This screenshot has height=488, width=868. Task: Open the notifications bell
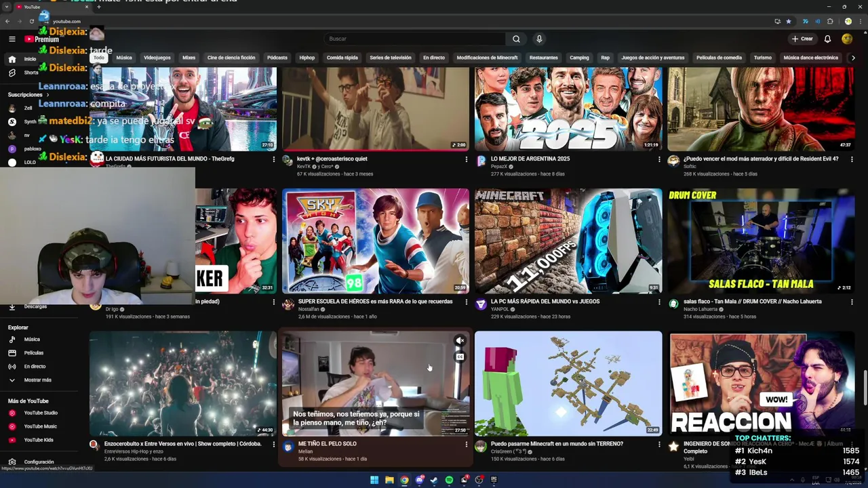[827, 39]
